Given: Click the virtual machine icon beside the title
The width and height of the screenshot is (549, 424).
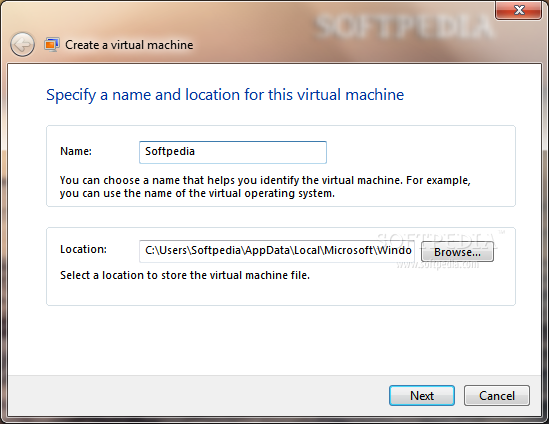Looking at the screenshot, I should click(x=51, y=45).
